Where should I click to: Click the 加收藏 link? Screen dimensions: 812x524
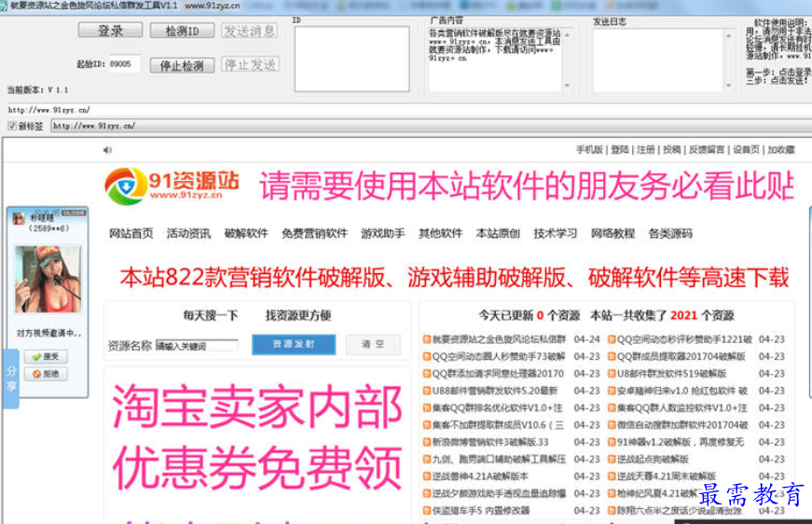tap(781, 149)
